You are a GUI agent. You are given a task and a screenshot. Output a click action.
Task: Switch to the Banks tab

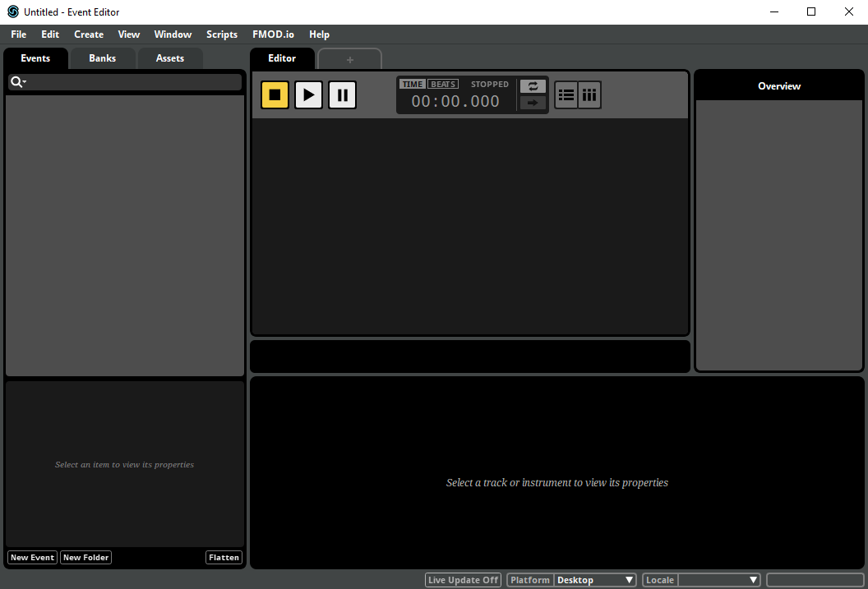coord(103,58)
